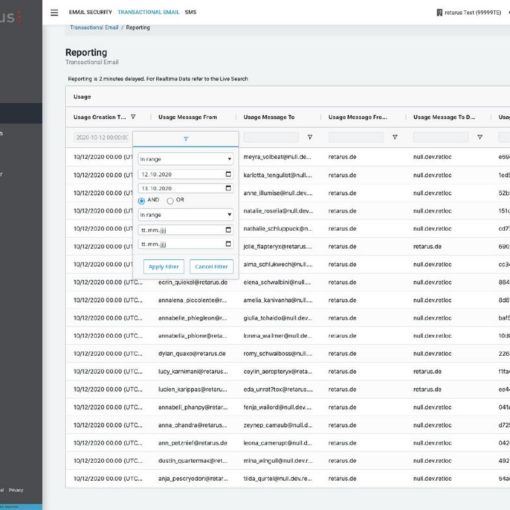Select the annabelle_phlegleon sender cell

pos(193,318)
